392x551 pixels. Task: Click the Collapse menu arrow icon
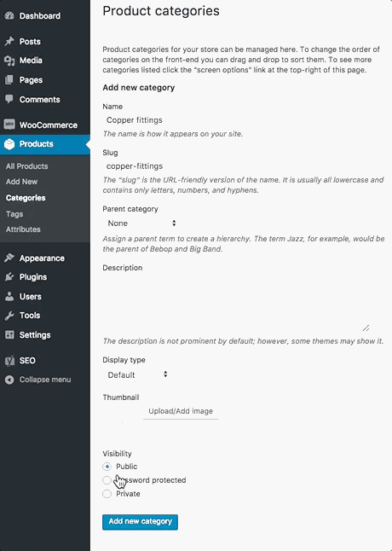(x=9, y=380)
